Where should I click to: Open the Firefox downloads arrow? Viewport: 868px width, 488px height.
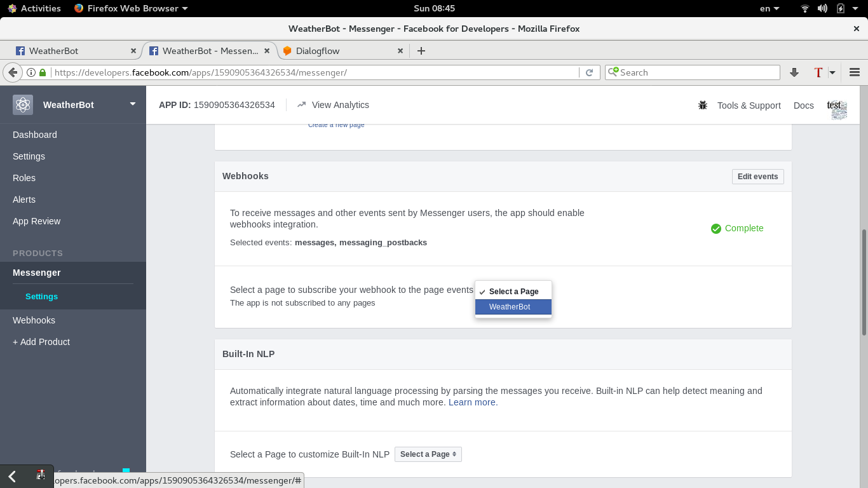[x=794, y=72]
